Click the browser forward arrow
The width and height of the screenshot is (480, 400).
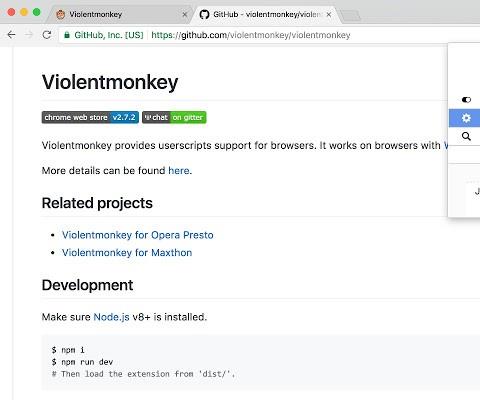click(29, 35)
